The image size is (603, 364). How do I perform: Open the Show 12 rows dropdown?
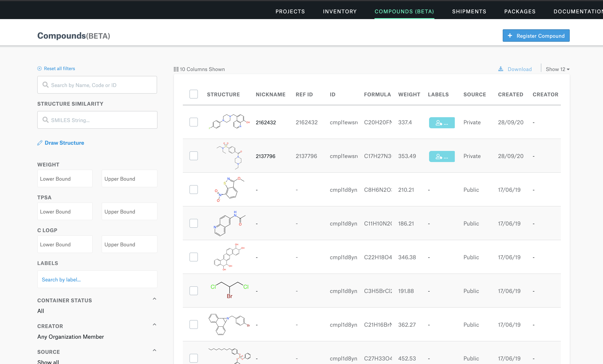558,69
